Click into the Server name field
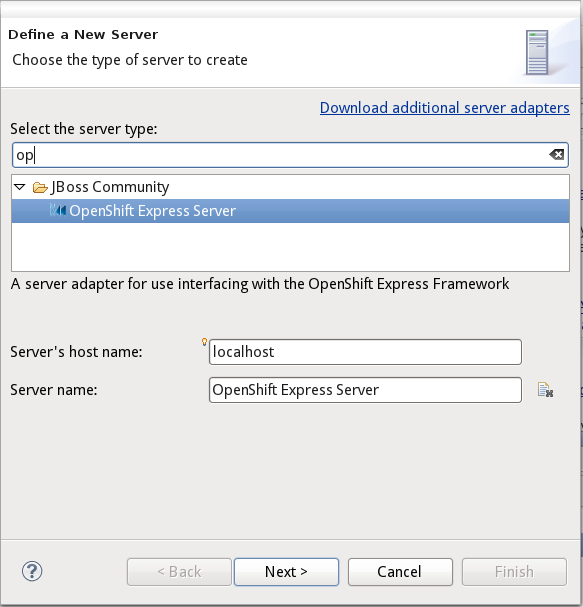 click(365, 390)
